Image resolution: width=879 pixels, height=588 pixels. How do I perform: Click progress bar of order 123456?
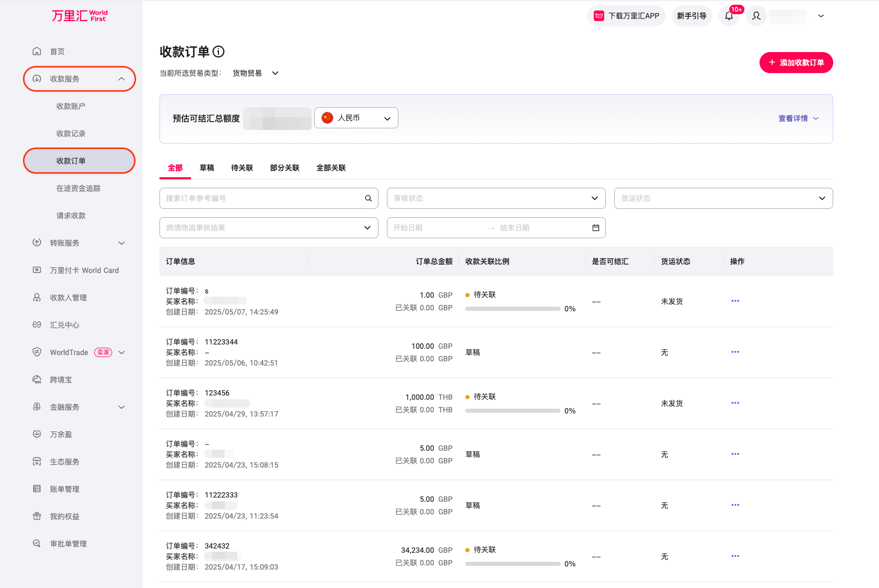tap(513, 411)
